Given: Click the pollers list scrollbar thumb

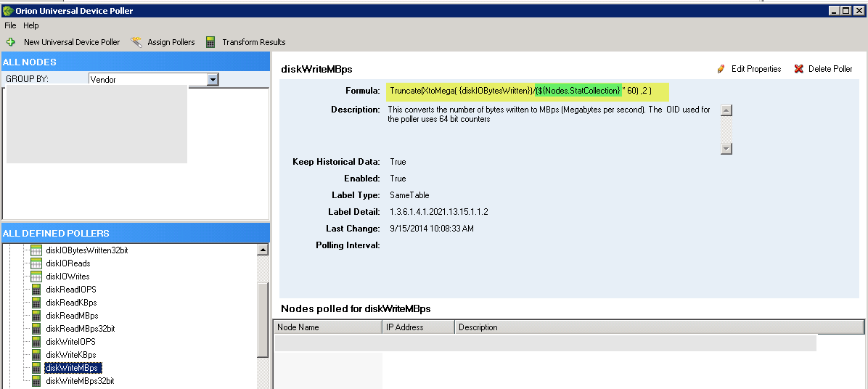Looking at the screenshot, I should coord(263,319).
